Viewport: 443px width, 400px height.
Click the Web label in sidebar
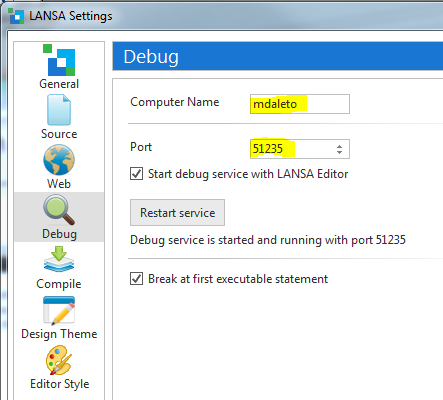point(59,184)
